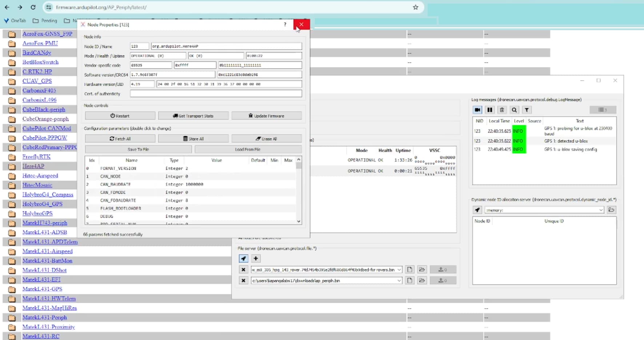
Task: Click the node name field org.ardupilot.Here4AP
Action: click(x=226, y=46)
